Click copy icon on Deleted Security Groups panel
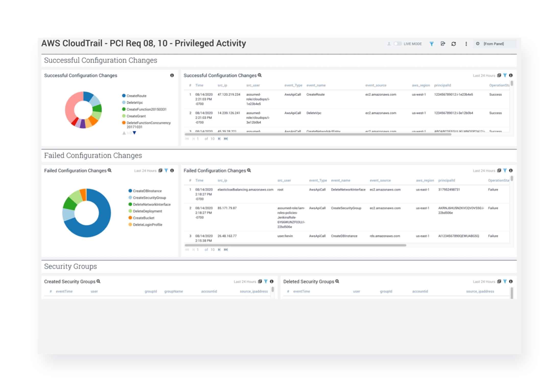 click(x=499, y=281)
